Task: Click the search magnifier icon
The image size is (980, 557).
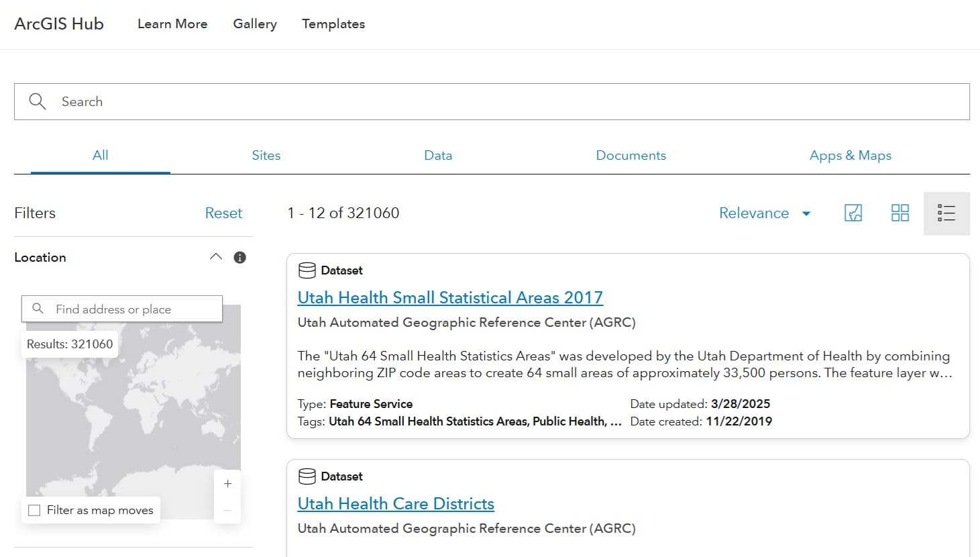Action: coord(38,101)
